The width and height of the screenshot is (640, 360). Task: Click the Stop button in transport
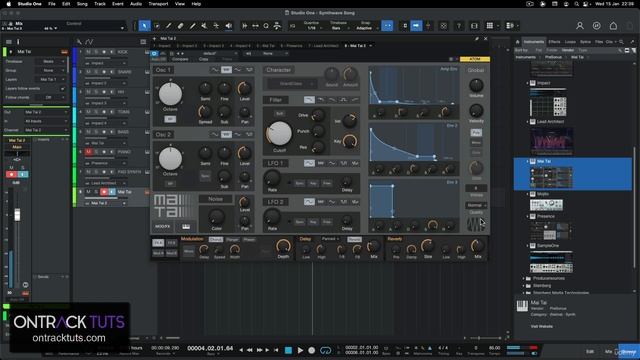pos(288,350)
